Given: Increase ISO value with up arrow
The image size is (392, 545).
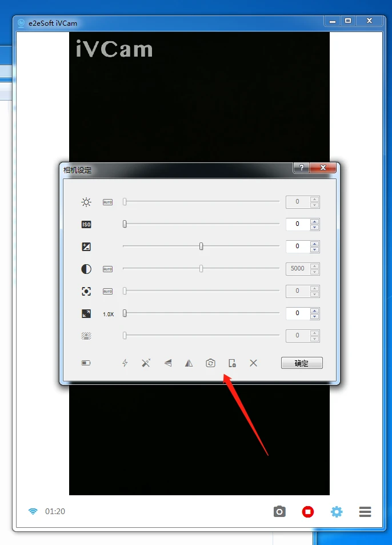Looking at the screenshot, I should [x=315, y=222].
